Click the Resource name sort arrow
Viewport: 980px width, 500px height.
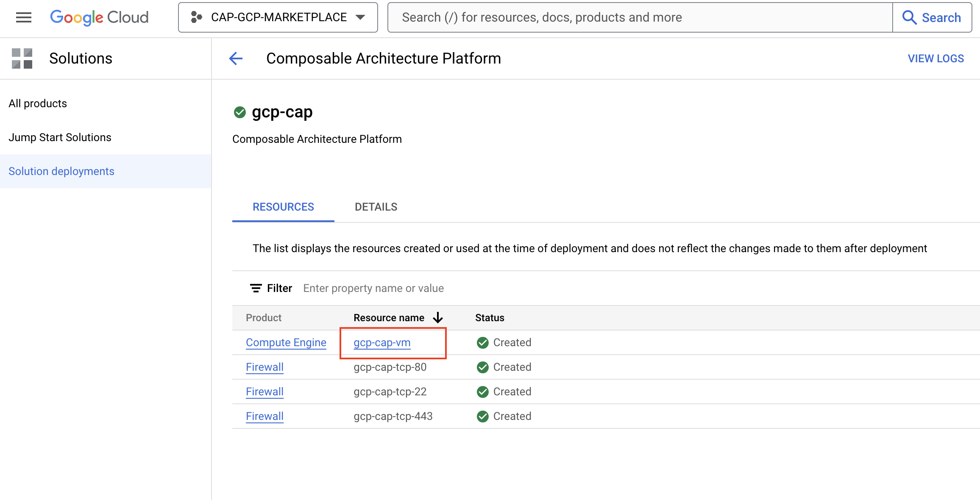(x=438, y=318)
